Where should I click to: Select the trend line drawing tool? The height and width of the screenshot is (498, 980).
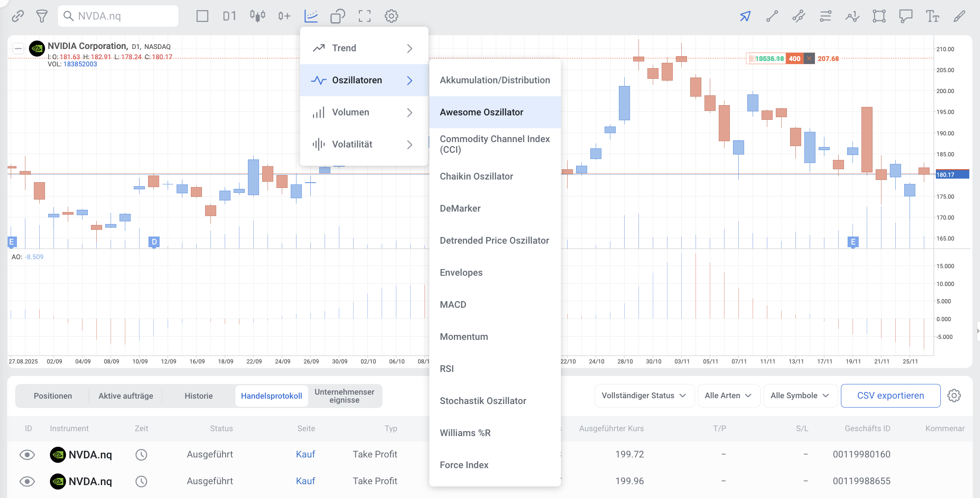pos(772,16)
